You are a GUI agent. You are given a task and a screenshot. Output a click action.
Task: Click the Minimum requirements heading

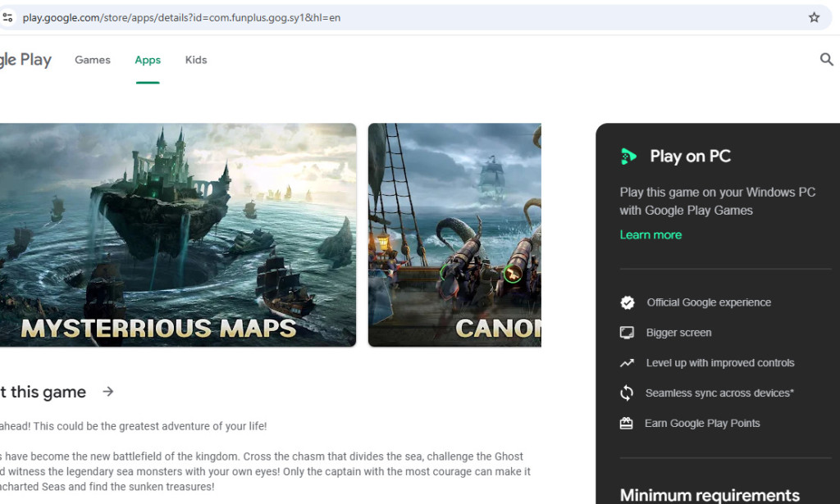pos(709,494)
